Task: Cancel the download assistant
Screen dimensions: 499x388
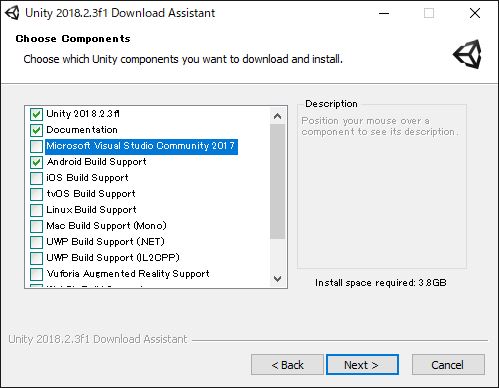Action: tap(448, 365)
